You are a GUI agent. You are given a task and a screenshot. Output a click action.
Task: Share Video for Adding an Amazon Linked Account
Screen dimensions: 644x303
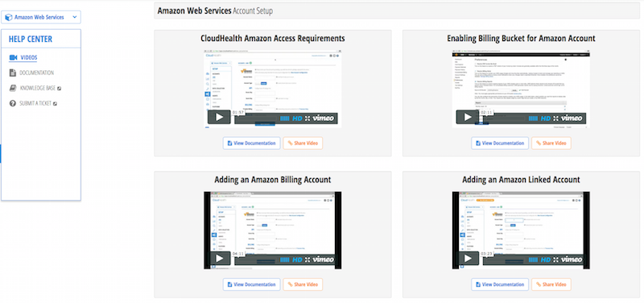551,284
